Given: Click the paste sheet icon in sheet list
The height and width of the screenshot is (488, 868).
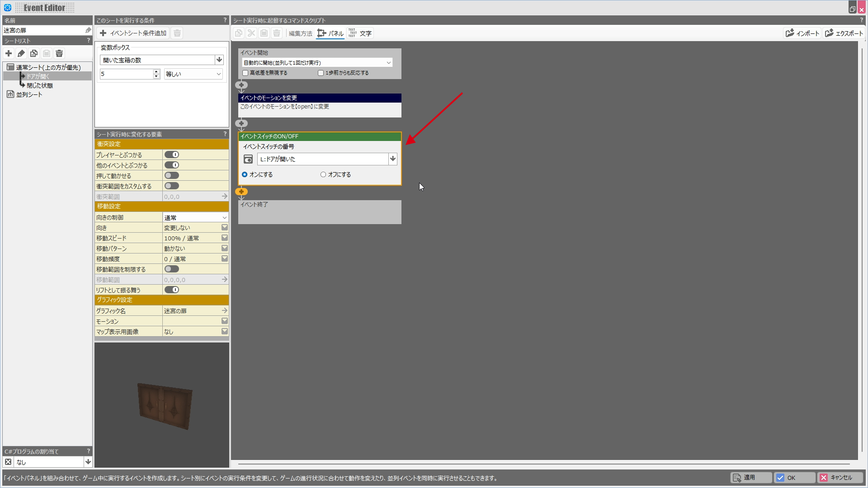Looking at the screenshot, I should point(47,53).
